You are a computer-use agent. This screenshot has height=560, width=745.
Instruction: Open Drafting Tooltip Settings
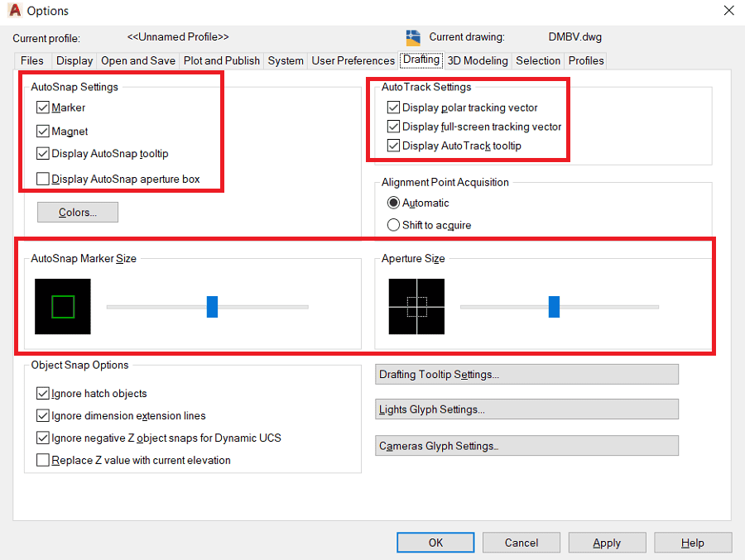pos(527,374)
